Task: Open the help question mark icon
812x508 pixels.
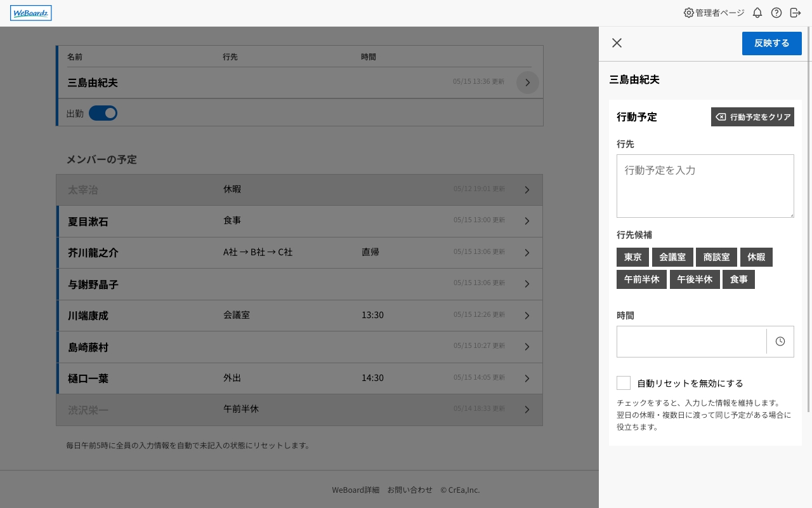Action: [776, 13]
